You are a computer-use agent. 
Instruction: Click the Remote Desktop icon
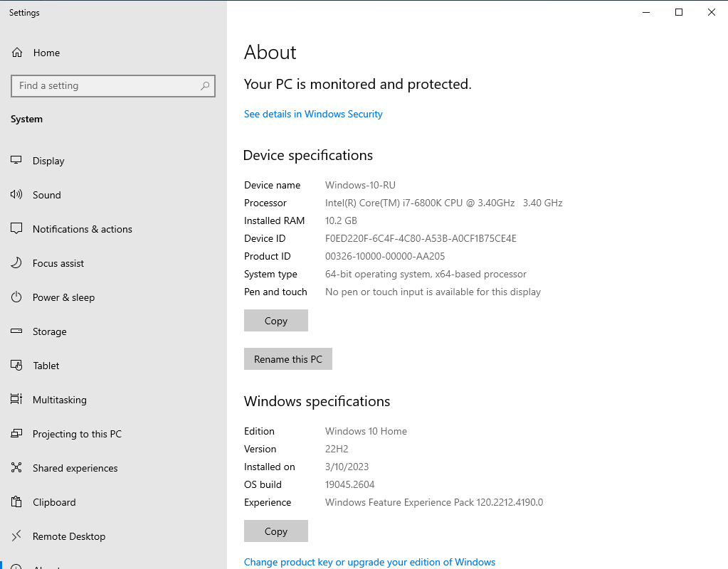click(16, 536)
